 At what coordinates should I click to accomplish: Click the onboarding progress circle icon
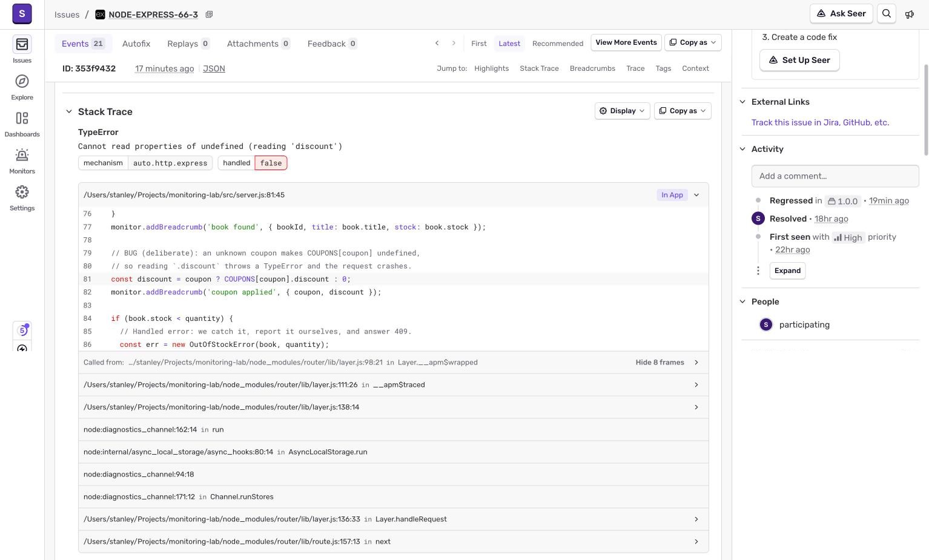coord(22,330)
